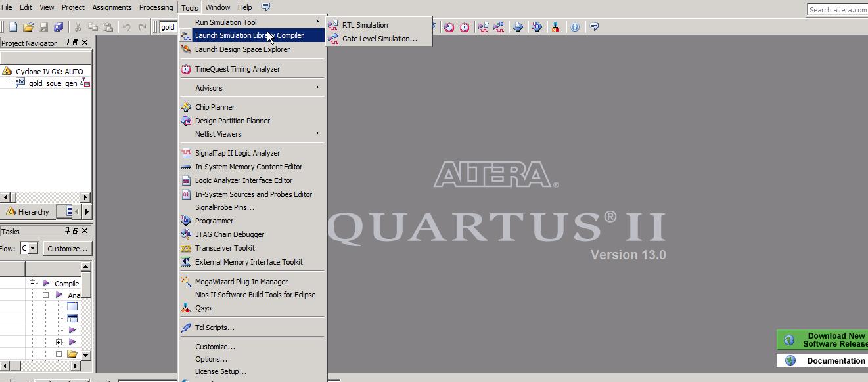The height and width of the screenshot is (382, 868).
Task: Click the New File toolbar icon
Action: tap(12, 27)
